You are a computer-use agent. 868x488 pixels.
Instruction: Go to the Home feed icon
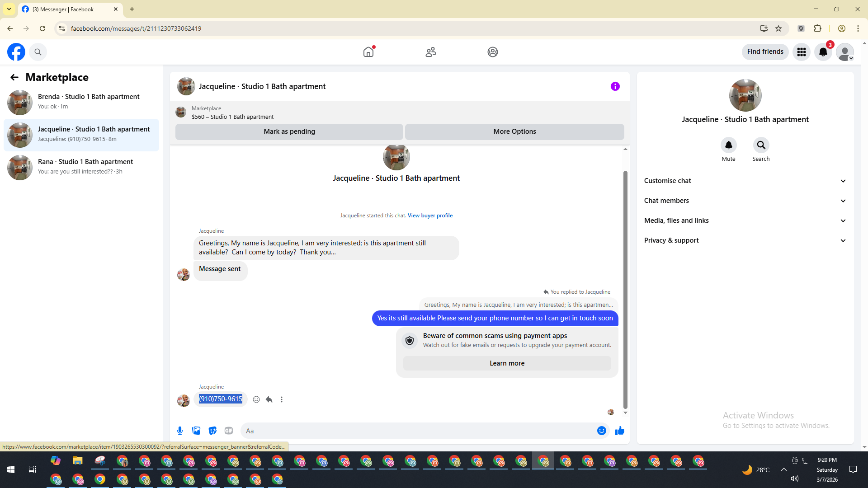[368, 52]
